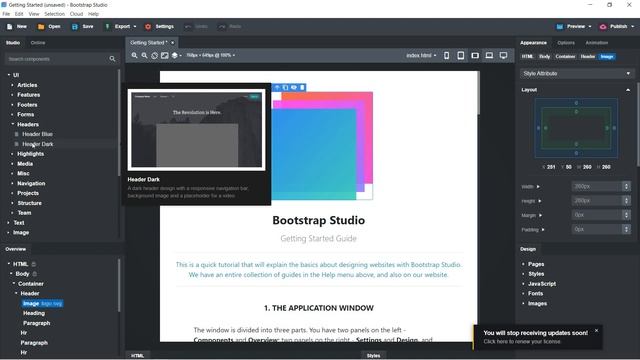This screenshot has width=640, height=360.
Task: Open the HTML bottom panel tab
Action: [138, 356]
